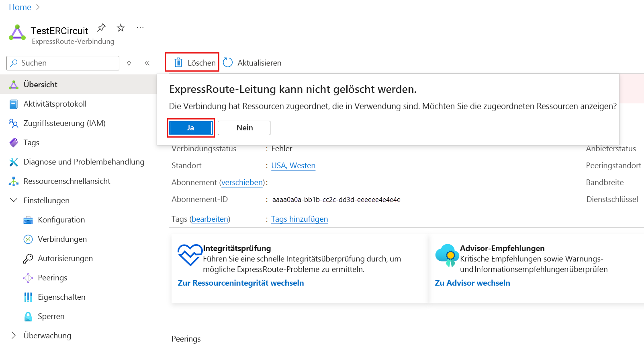Click the Dienstschlüssel label

click(x=612, y=200)
